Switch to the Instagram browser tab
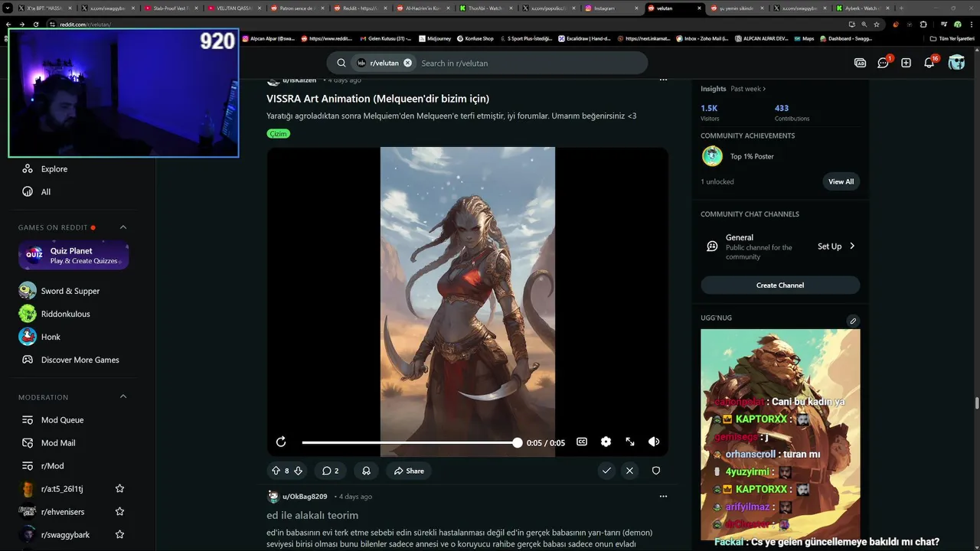980x551 pixels. (x=610, y=8)
